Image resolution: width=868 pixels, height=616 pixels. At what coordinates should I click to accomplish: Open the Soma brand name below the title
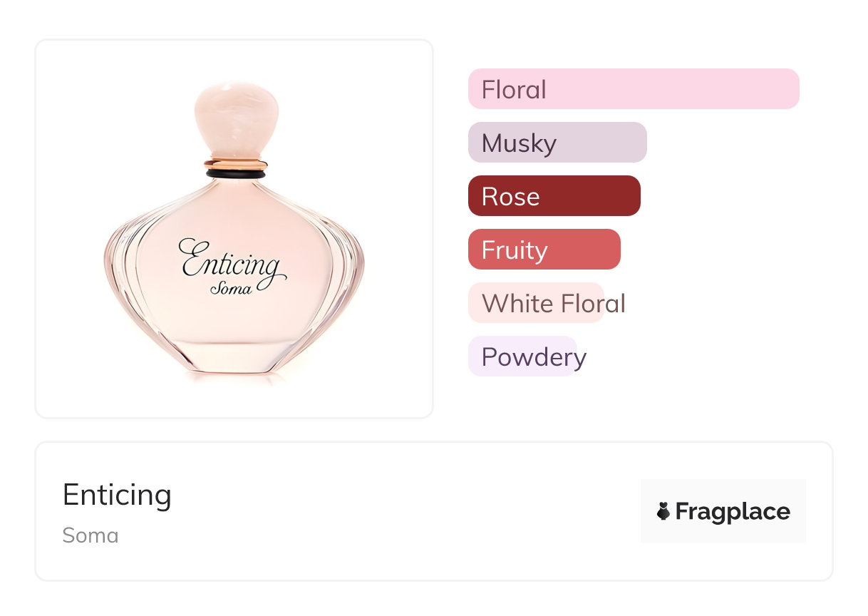tap(91, 535)
